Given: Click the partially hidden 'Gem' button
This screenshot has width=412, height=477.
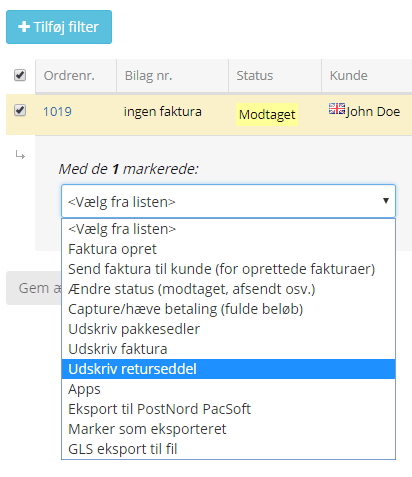Looking at the screenshot, I should pos(34,288).
